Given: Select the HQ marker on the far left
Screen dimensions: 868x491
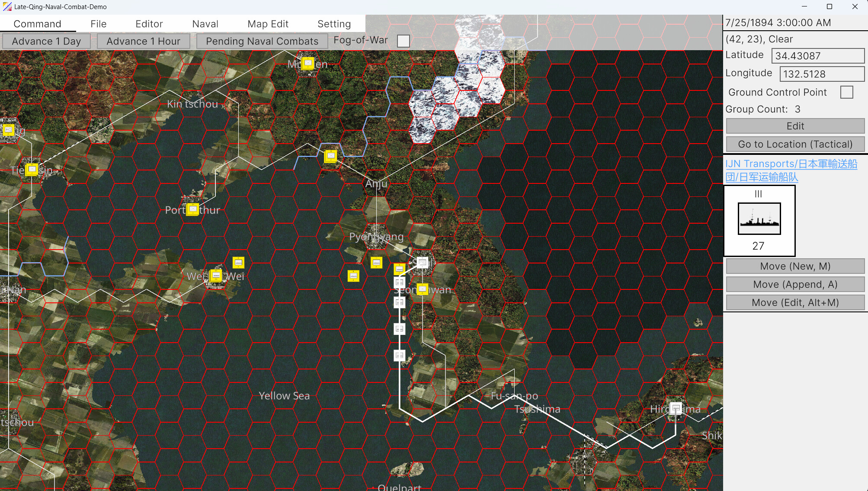Looking at the screenshot, I should (9, 130).
